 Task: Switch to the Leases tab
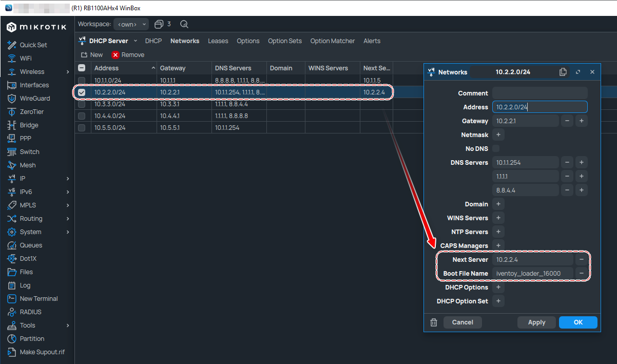pos(218,41)
